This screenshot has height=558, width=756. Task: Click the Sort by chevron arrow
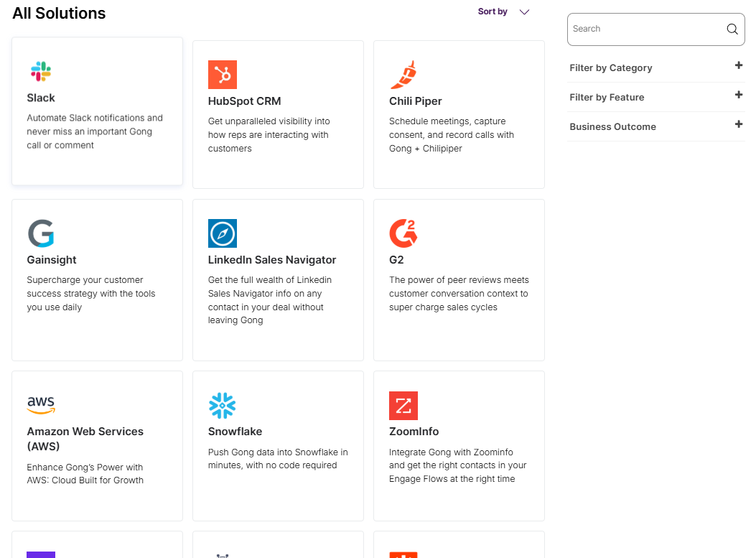click(524, 12)
